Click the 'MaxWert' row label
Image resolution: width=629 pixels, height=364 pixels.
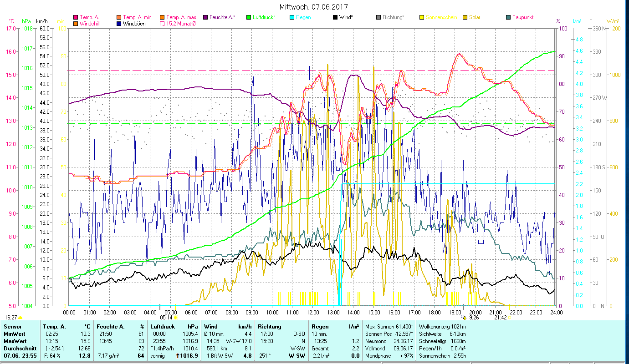point(15,341)
